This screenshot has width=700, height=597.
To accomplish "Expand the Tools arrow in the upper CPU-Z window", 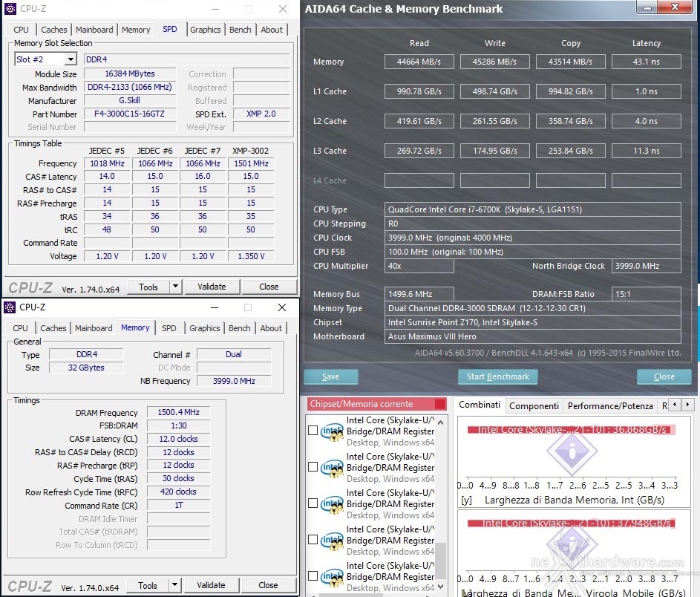I will tap(176, 286).
